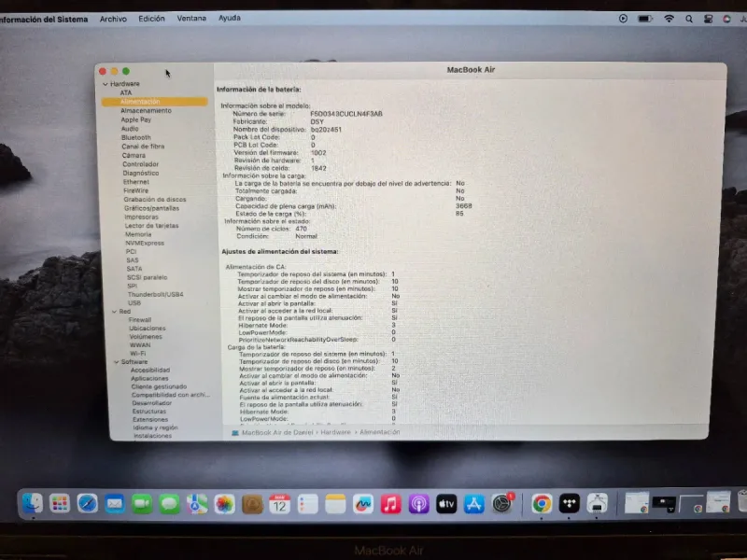The height and width of the screenshot is (560, 747).
Task: Open TIDAL app in the Dock
Action: [570, 504]
